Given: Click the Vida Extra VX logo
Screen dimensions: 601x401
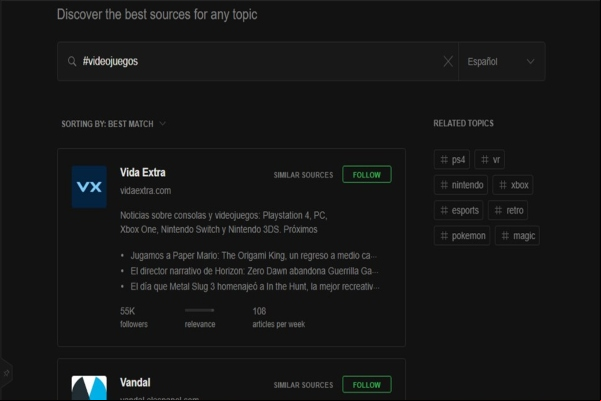Looking at the screenshot, I should 89,187.
